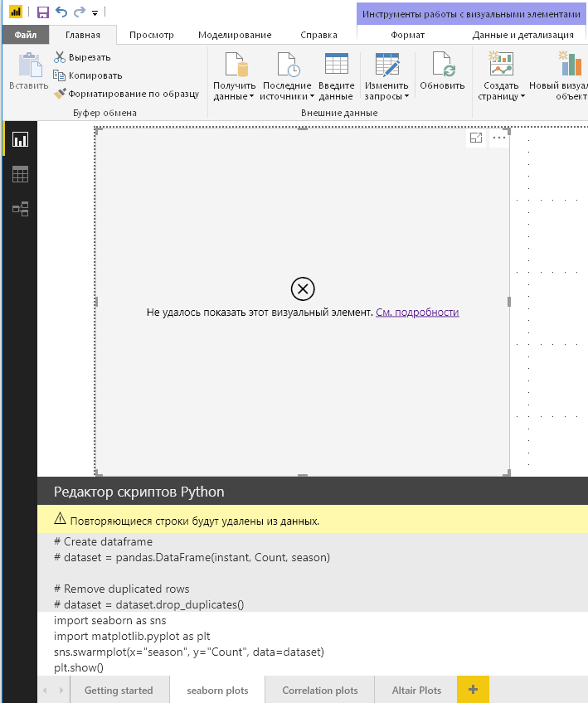Click the import seaborn as sns line
Viewport: 588px width, 703px height.
click(109, 620)
